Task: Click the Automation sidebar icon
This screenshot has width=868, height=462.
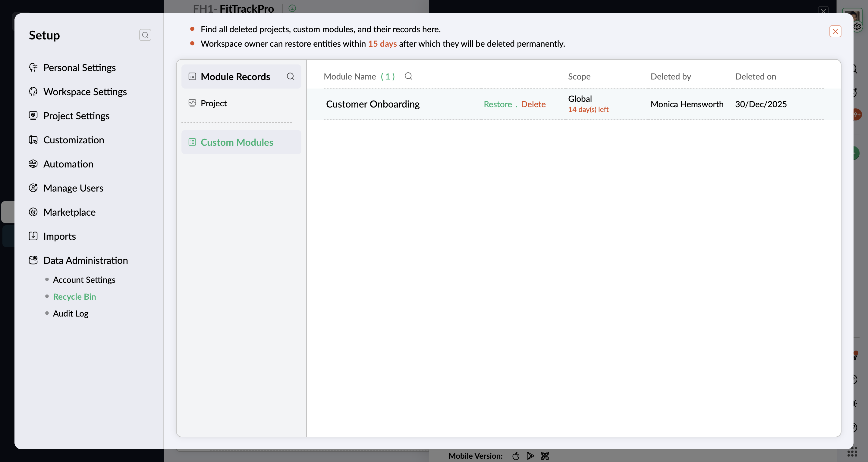Action: 33,164
